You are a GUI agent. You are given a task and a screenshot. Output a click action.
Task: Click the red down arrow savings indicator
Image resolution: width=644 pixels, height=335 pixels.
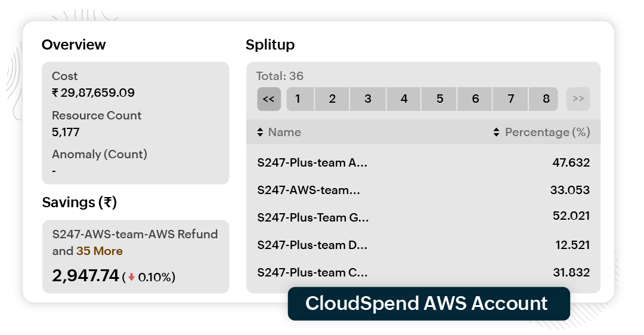(x=132, y=277)
